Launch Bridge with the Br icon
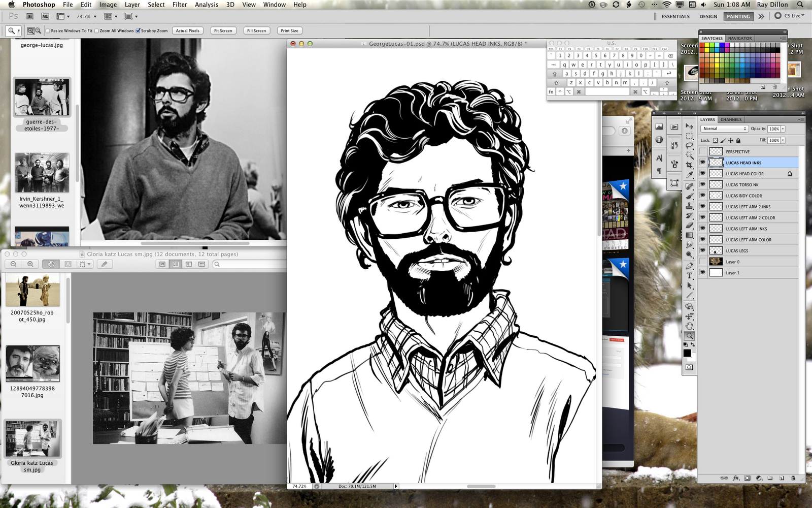The image size is (812, 508). coord(30,16)
